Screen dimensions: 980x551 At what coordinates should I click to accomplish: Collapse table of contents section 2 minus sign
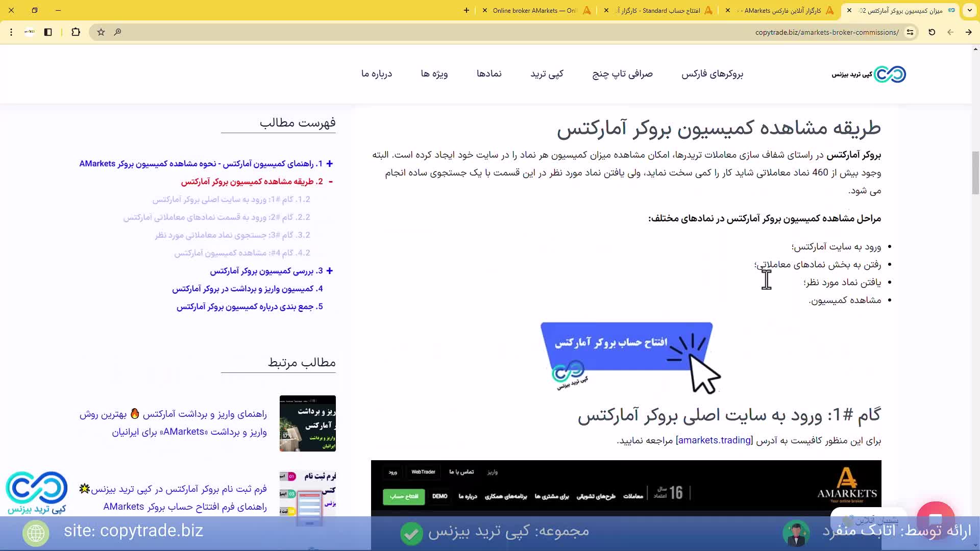tap(330, 182)
